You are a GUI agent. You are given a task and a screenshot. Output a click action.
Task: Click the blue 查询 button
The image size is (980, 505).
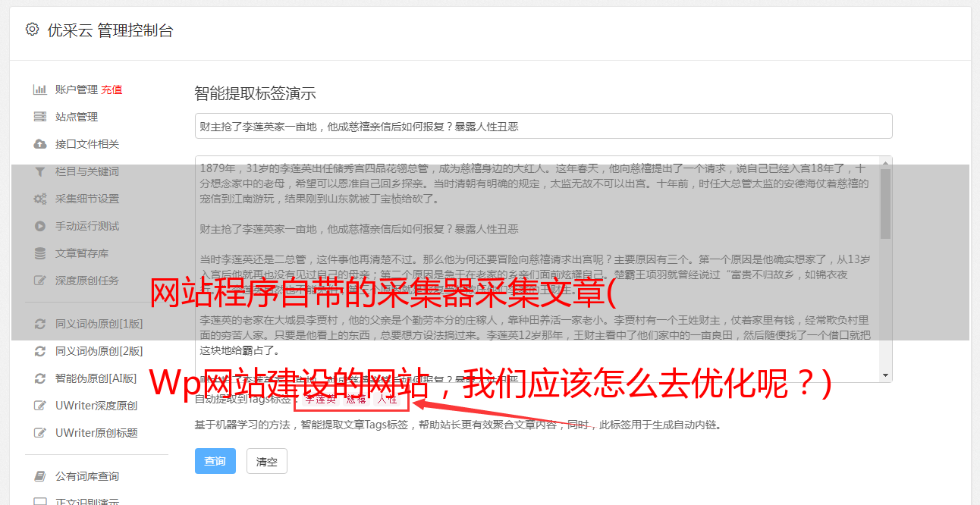click(215, 461)
